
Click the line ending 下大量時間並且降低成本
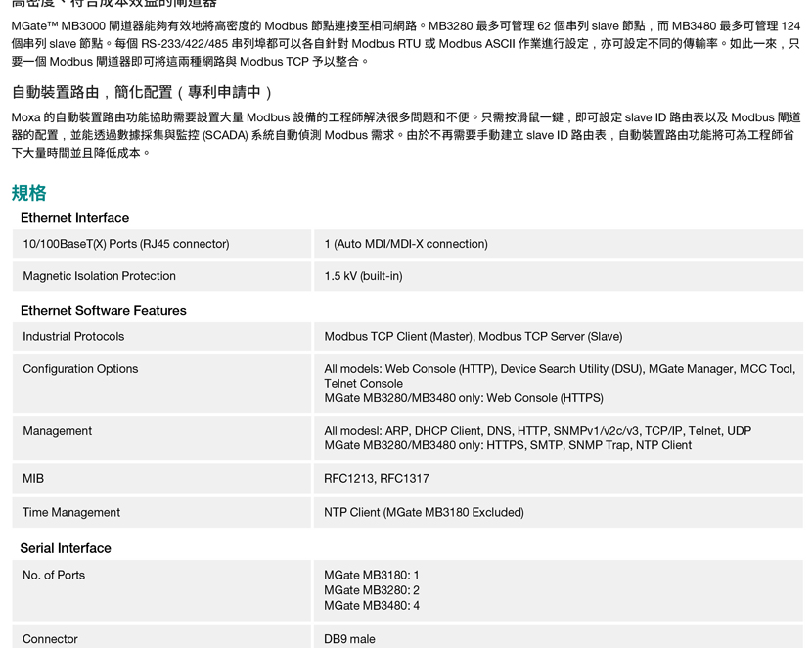coord(81,153)
